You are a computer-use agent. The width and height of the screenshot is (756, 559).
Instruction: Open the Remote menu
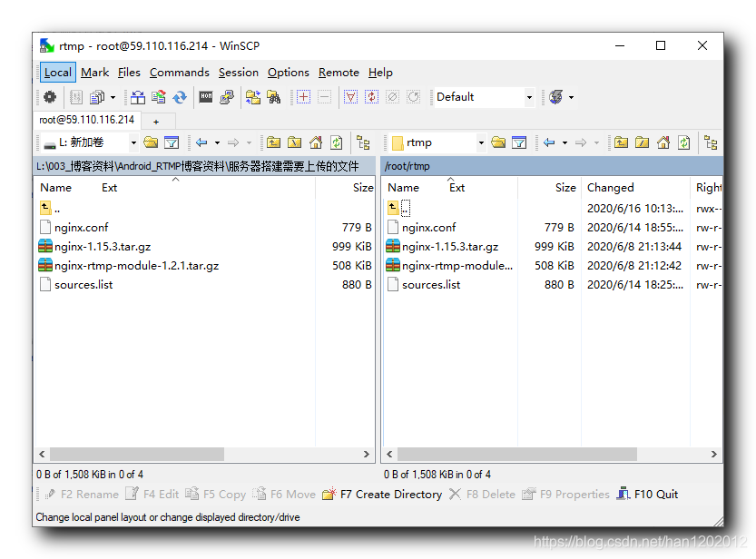339,73
